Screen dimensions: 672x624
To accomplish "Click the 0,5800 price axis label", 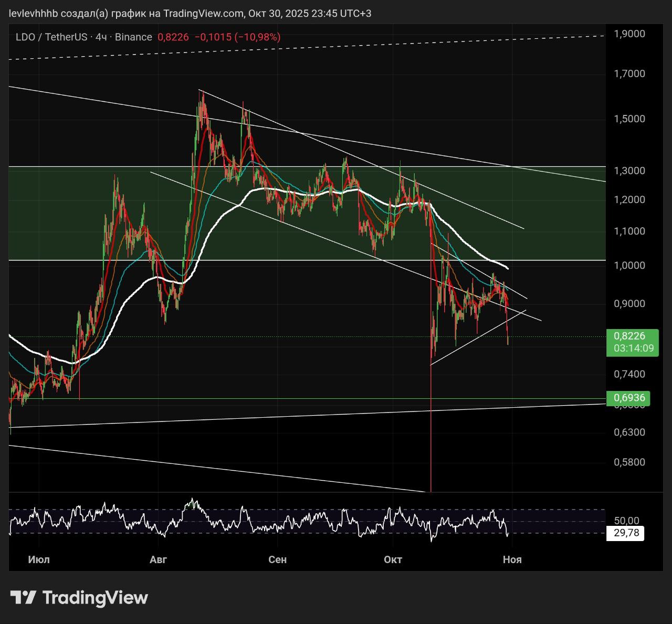I will point(629,462).
